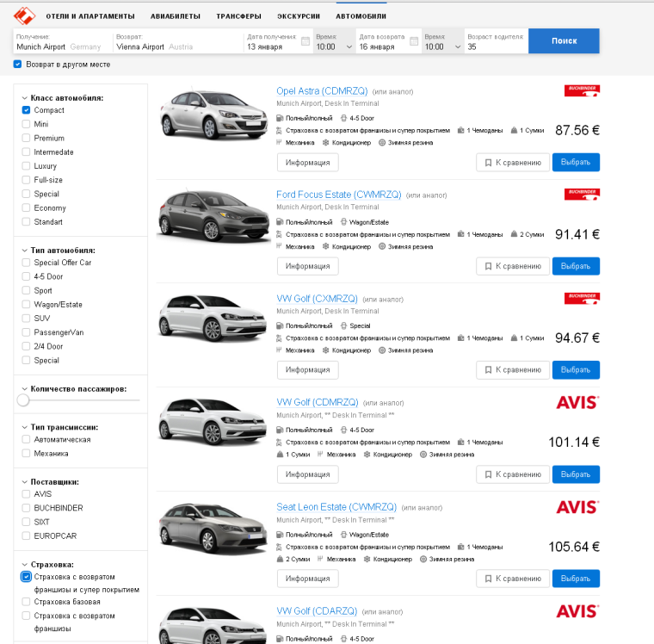
Task: Collapse the car class filter section
Action: click(x=24, y=98)
